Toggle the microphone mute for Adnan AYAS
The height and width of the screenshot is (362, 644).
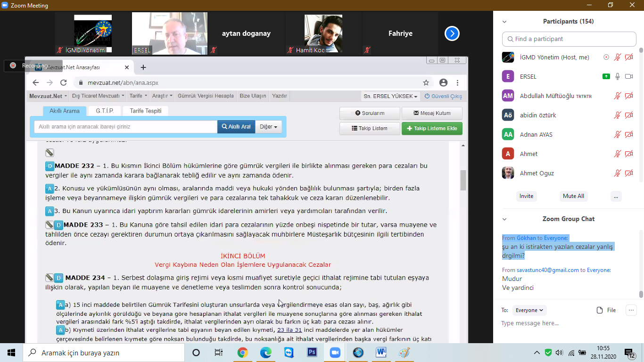coord(617,134)
